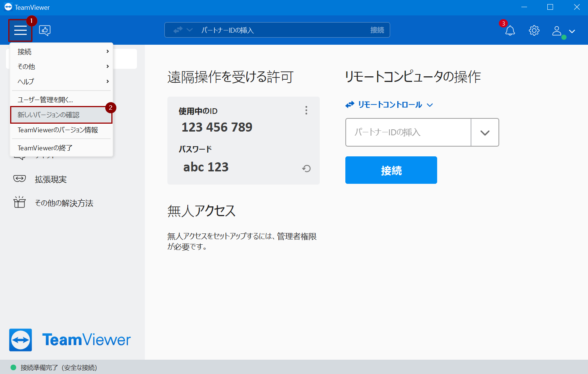Viewport: 588px width, 374px height.
Task: Click the account profile icon
Action: 557,32
